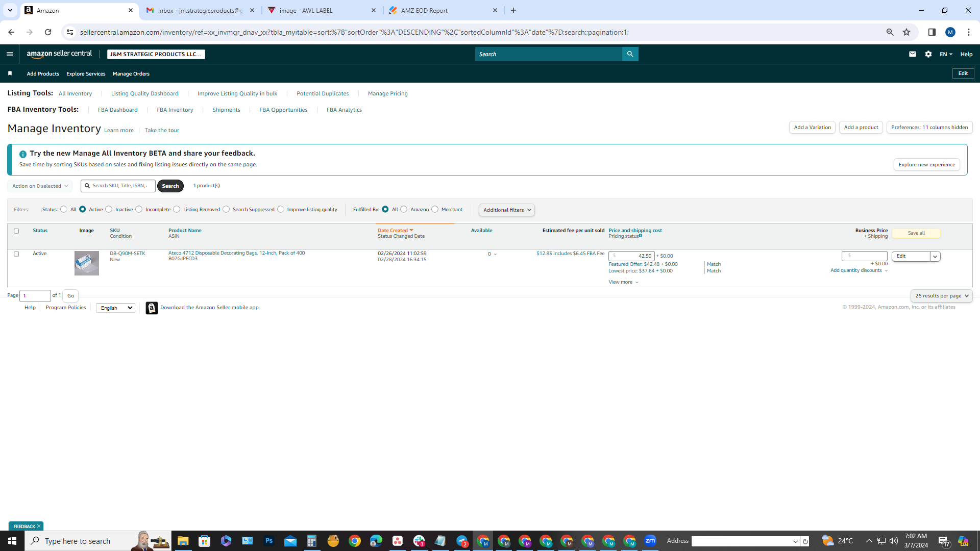Click the product thumbnail image
Image resolution: width=980 pixels, height=551 pixels.
[87, 263]
